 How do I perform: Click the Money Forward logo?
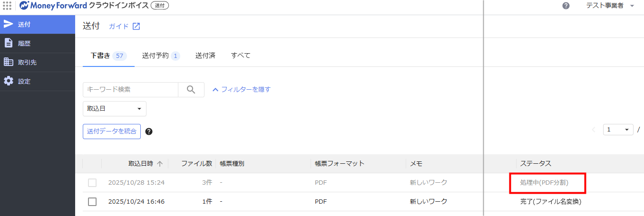[53, 6]
